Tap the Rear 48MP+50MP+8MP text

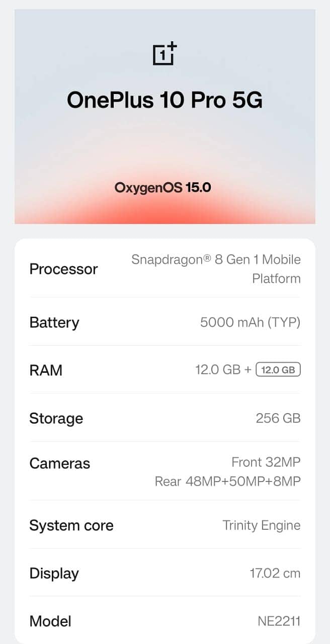point(227,481)
